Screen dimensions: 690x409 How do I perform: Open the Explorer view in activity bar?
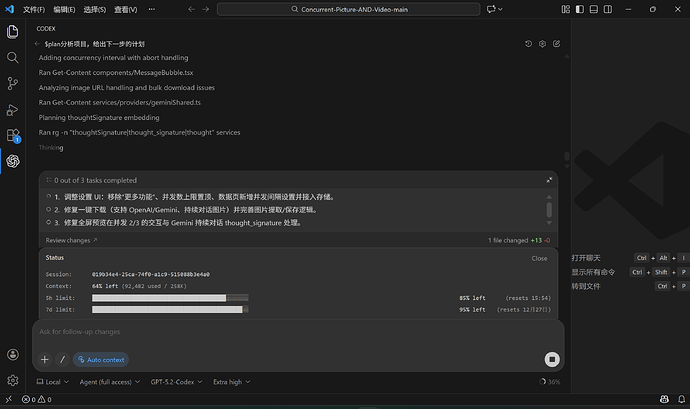13,32
